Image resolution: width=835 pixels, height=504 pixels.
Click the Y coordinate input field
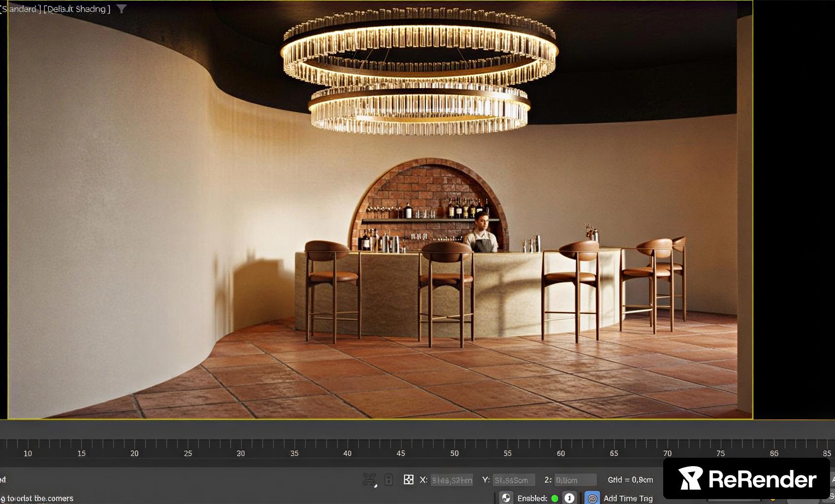point(513,480)
